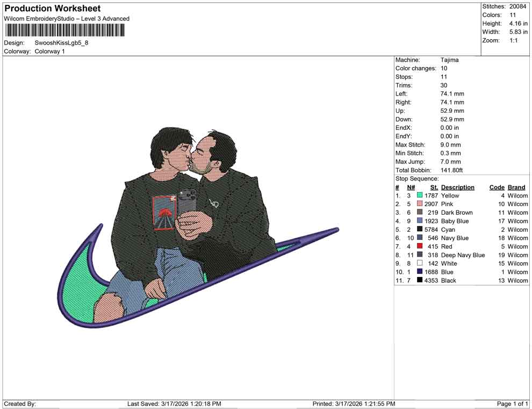Click the 'St.' column header

point(434,187)
